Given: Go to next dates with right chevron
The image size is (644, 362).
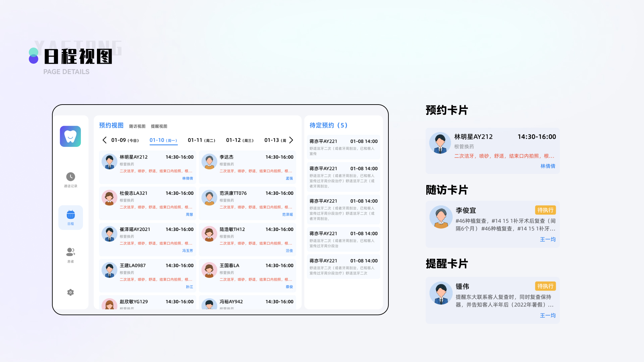Looking at the screenshot, I should [291, 140].
